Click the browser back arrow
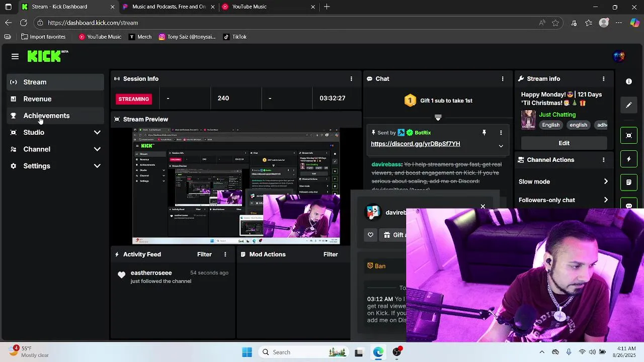 8,23
